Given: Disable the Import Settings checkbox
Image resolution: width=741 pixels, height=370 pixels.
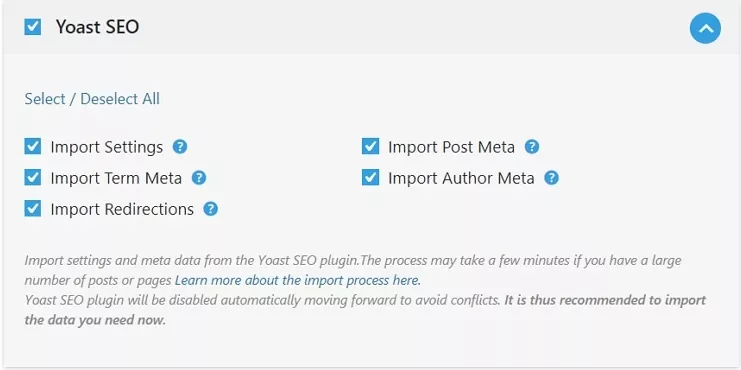Looking at the screenshot, I should click(33, 146).
